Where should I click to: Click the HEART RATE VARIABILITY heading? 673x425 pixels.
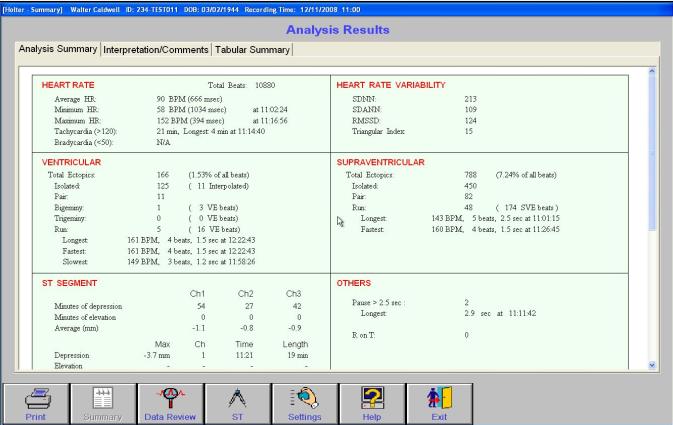point(391,85)
